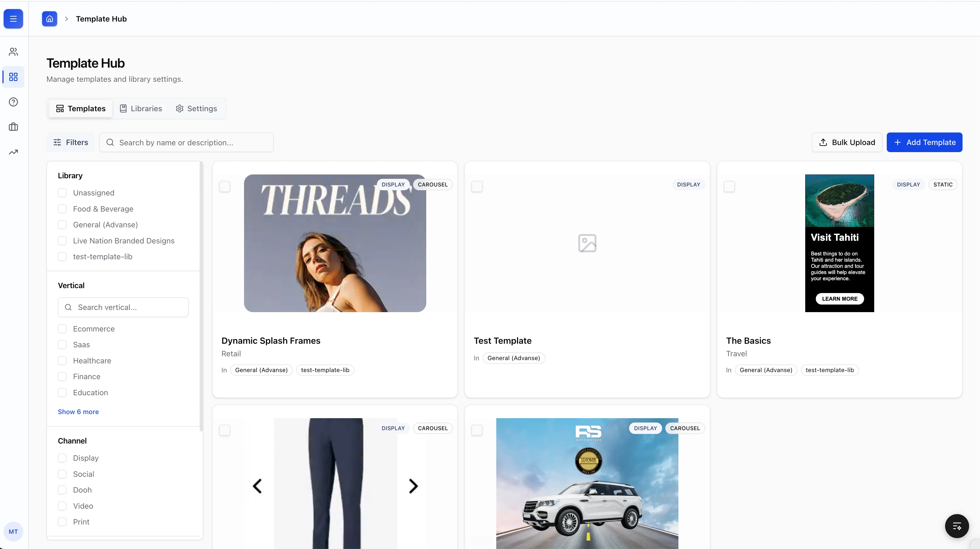Select the pants carousel card checkbox
The image size is (980, 549).
pyautogui.click(x=224, y=430)
